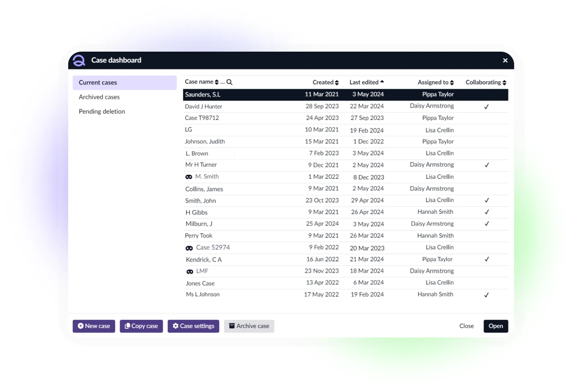
Task: Click the search magnifier icon beside Case name
Action: 229,82
